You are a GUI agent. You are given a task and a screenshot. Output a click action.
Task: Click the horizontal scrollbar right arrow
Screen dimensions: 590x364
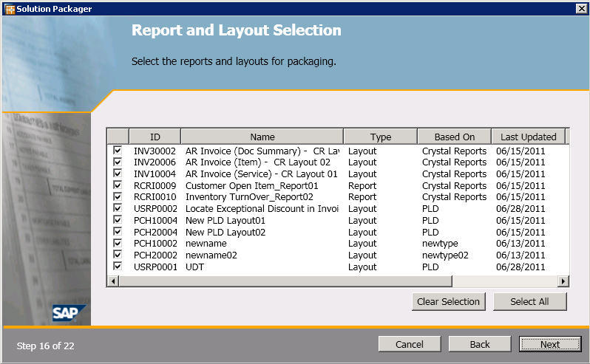click(563, 281)
